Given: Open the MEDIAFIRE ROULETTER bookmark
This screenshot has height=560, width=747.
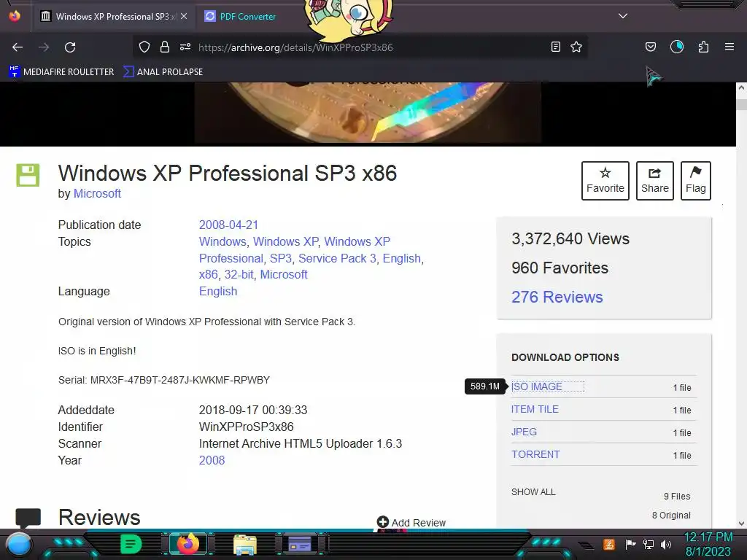Looking at the screenshot, I should coord(61,72).
